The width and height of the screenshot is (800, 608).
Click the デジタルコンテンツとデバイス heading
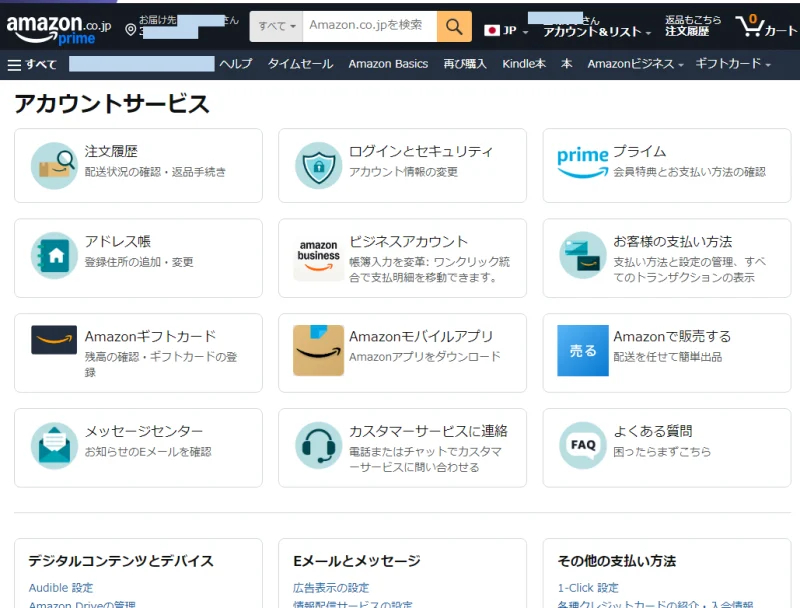(x=121, y=561)
